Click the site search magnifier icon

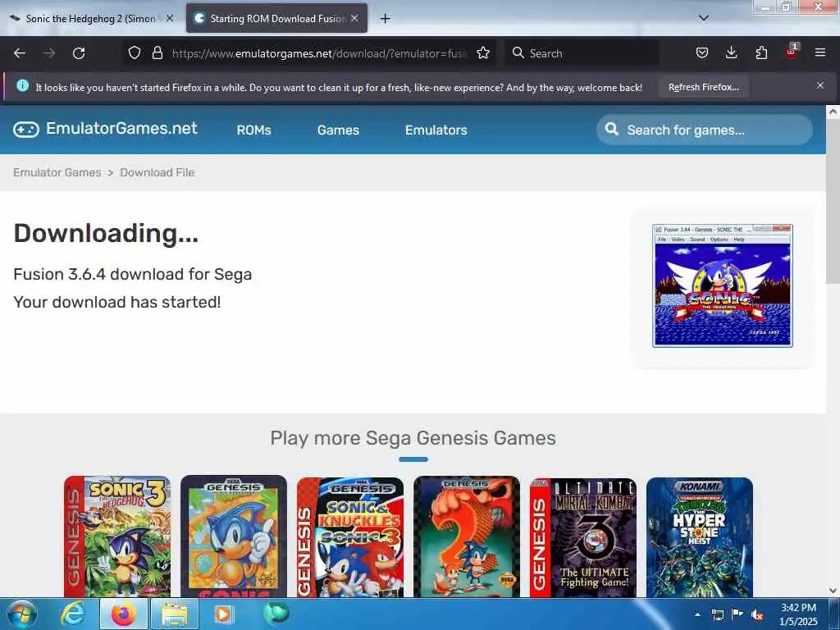611,129
